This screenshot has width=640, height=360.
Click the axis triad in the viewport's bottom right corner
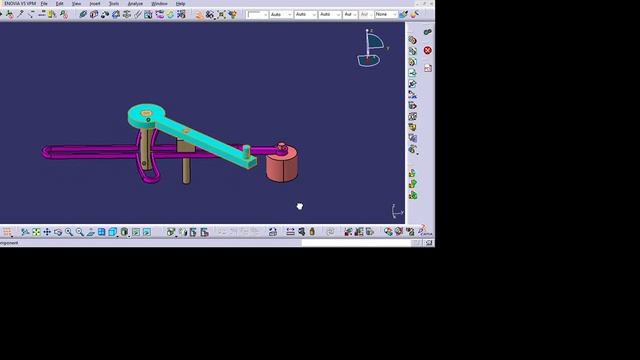point(397,211)
